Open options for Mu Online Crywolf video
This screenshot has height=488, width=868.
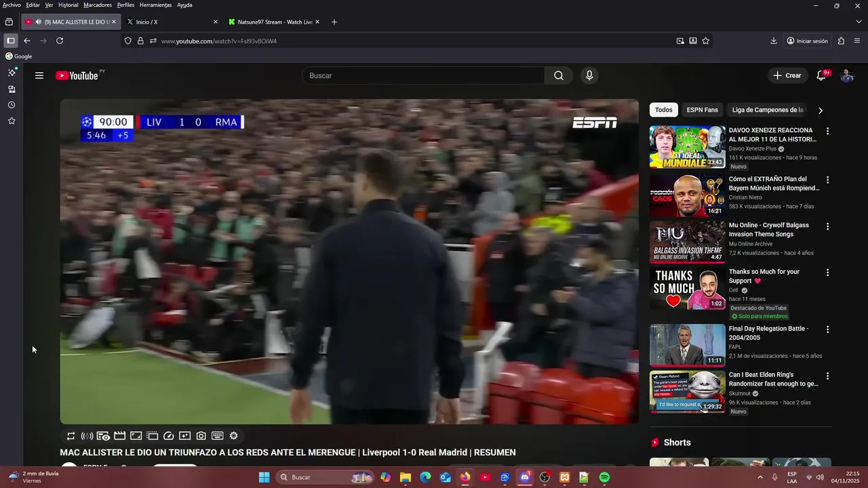point(827,226)
